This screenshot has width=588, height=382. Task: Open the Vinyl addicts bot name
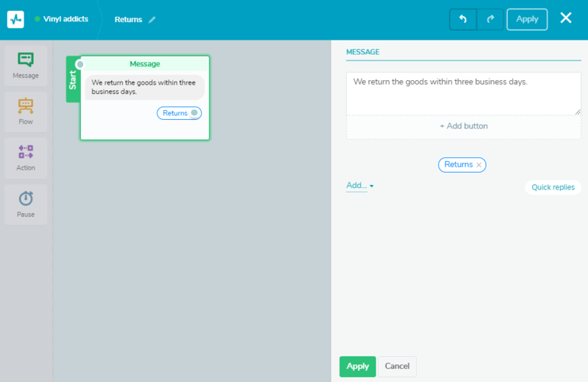[65, 19]
